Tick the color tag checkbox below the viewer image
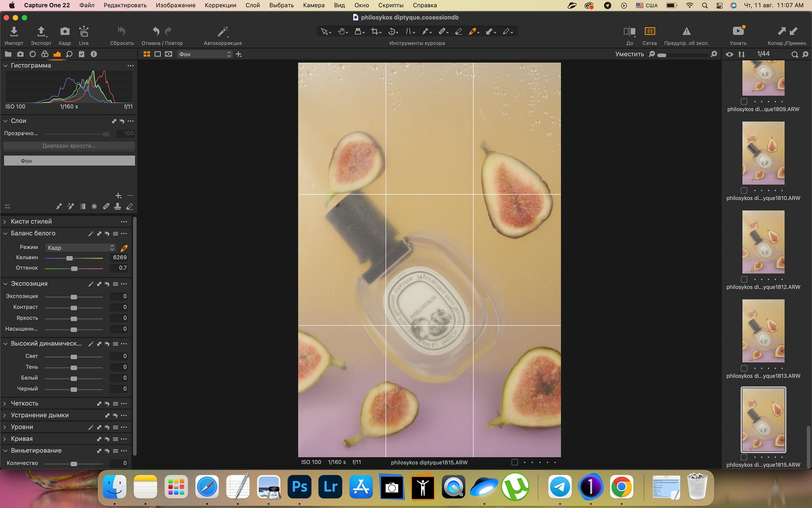This screenshot has height=508, width=812. pyautogui.click(x=514, y=462)
